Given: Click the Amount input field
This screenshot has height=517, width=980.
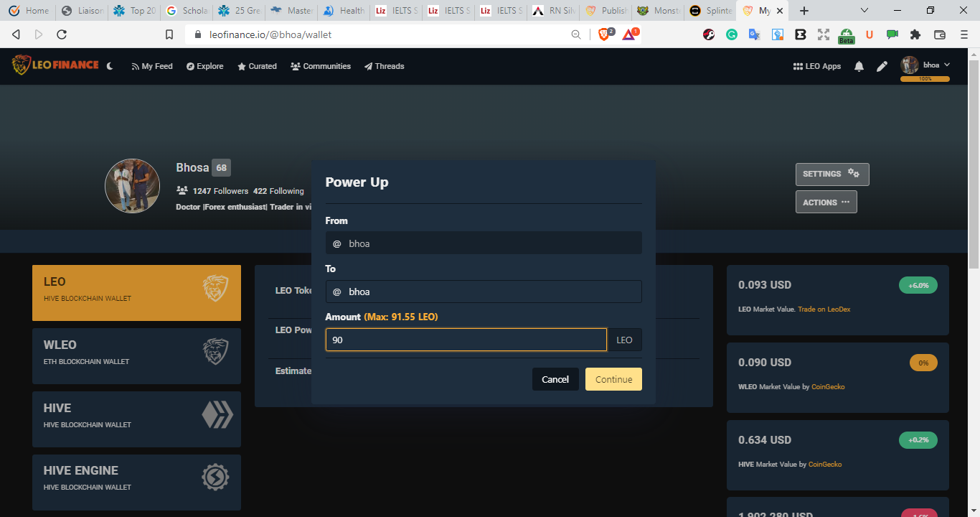Looking at the screenshot, I should point(466,340).
